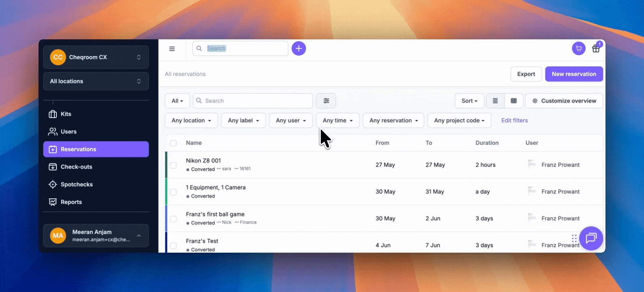The image size is (644, 292).
Task: Click the New reservation button
Action: 573,74
